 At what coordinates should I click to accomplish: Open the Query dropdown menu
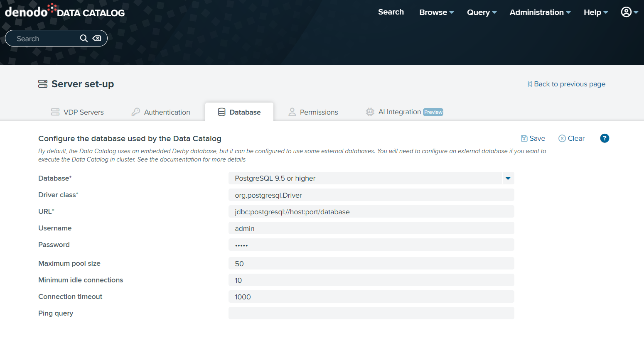click(x=482, y=12)
